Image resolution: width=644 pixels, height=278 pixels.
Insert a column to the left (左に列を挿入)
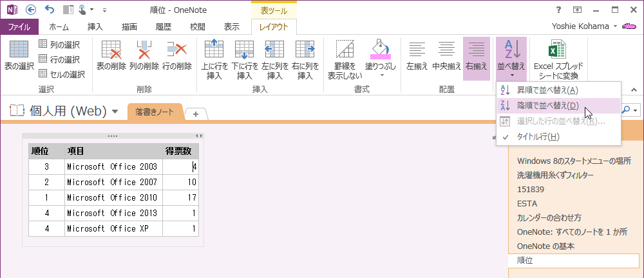pyautogui.click(x=275, y=59)
